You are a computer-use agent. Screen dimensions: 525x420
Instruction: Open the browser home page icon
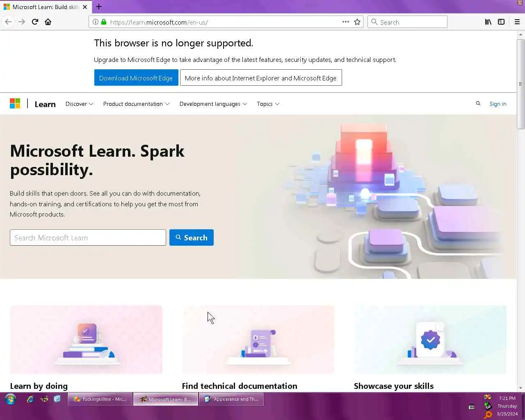(48, 22)
